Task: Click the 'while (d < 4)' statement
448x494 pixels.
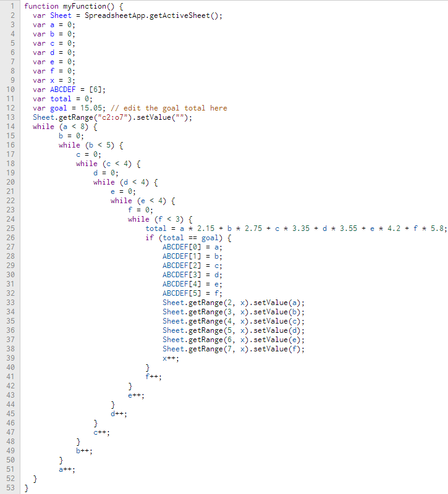Action: point(121,182)
